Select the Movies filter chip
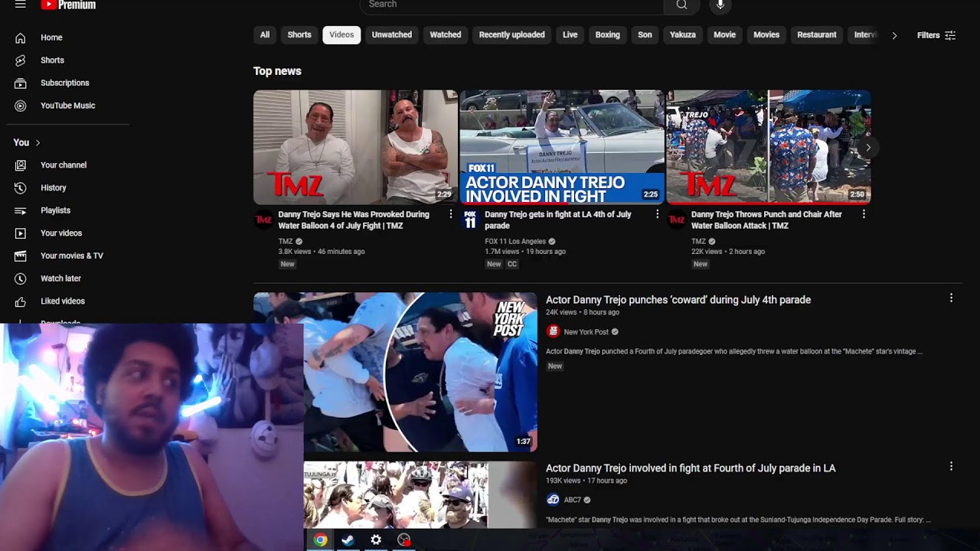The width and height of the screenshot is (980, 551). click(x=766, y=35)
